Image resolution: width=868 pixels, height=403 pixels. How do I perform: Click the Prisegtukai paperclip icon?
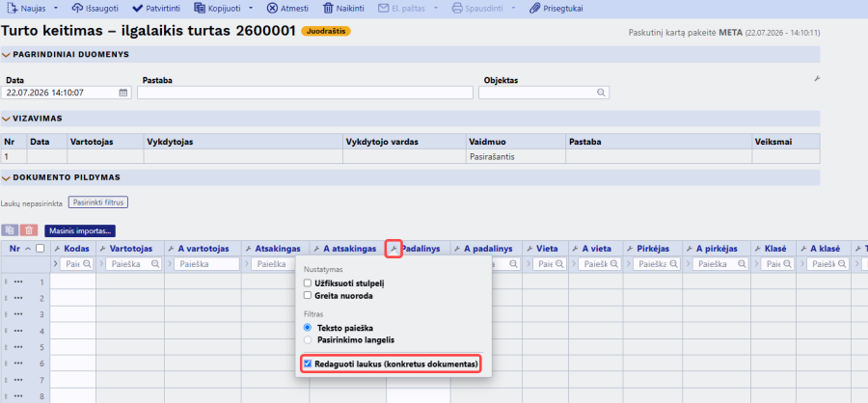tap(534, 9)
